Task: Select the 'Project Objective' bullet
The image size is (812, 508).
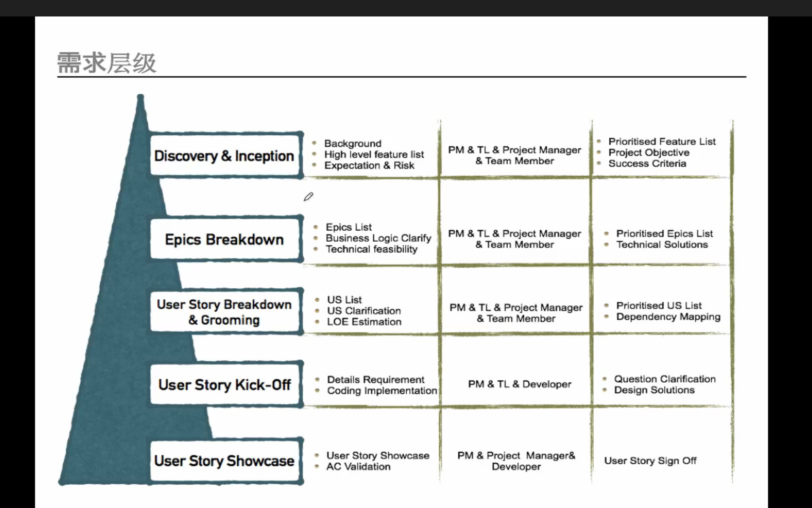Action: tap(649, 152)
